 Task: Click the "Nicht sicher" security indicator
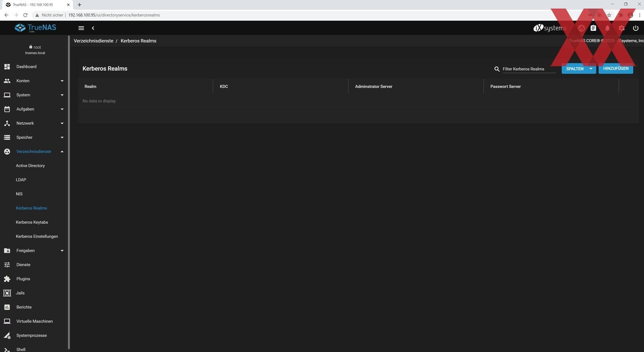click(49, 15)
